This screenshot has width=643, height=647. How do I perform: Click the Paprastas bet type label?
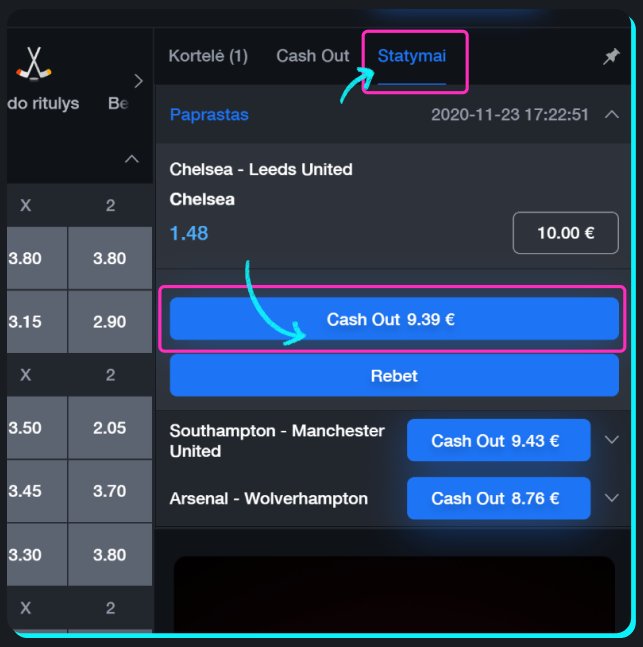(209, 114)
